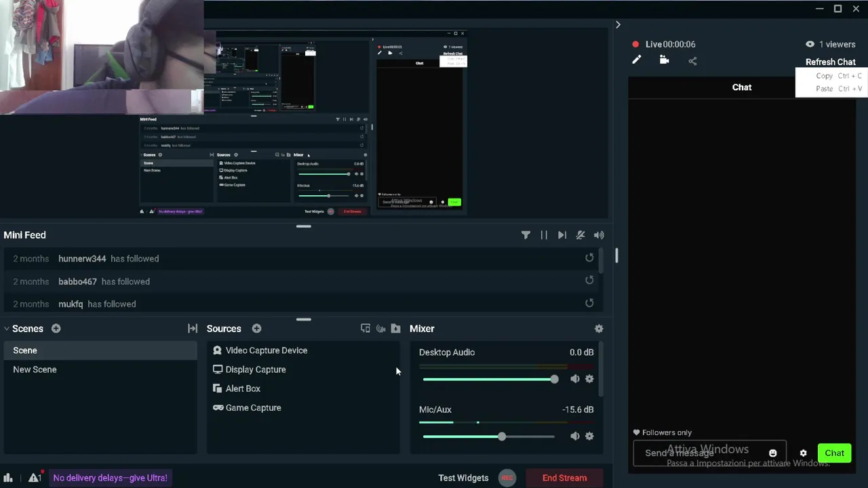Click the middle Sources toolbar icon left of the folder icon

tap(380, 328)
